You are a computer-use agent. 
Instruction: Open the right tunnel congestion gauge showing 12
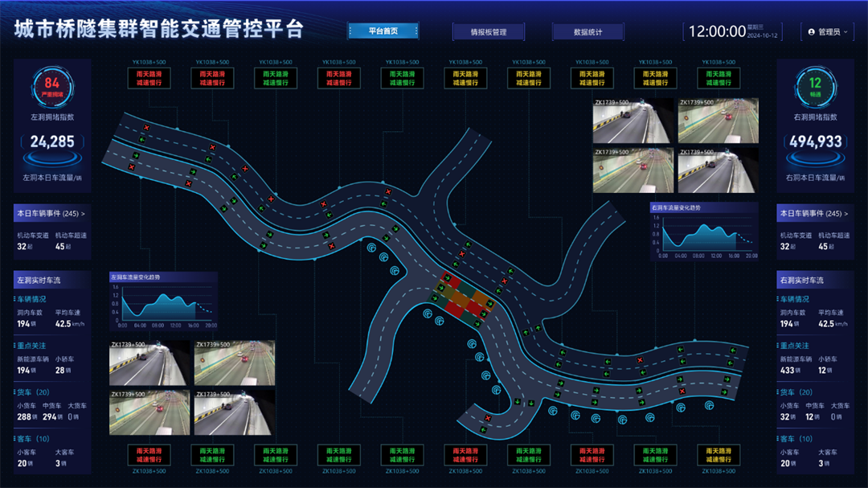tap(815, 86)
